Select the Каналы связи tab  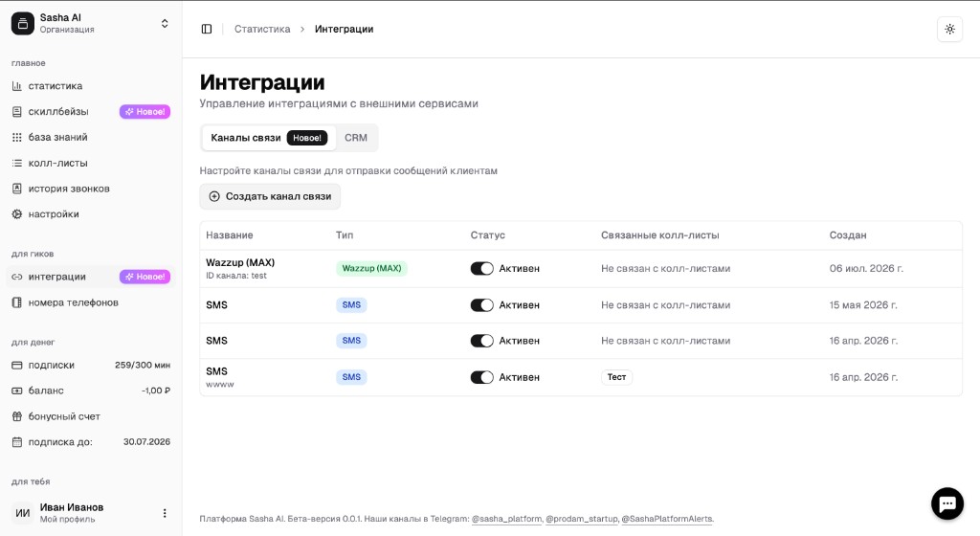pos(269,138)
